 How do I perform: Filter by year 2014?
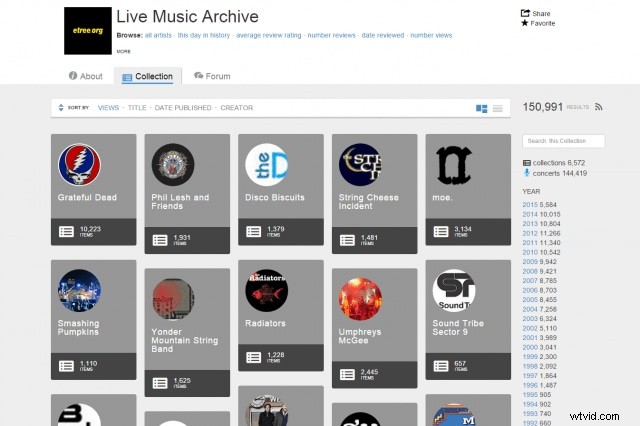(530, 214)
